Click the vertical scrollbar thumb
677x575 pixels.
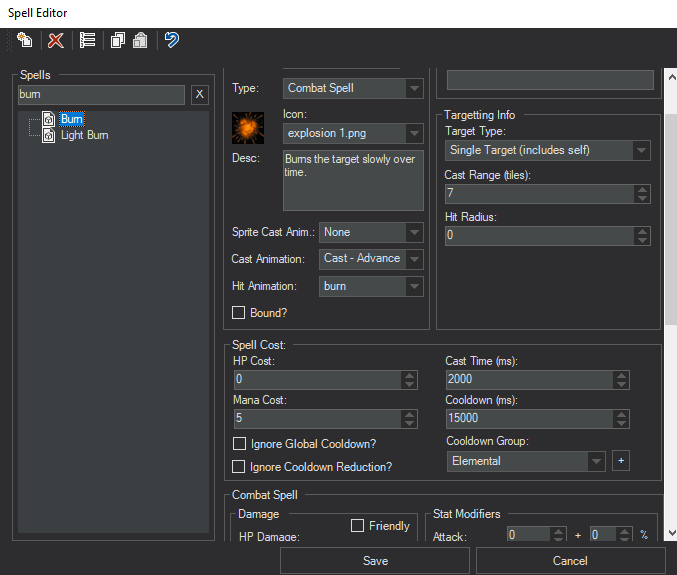pyautogui.click(x=671, y=219)
